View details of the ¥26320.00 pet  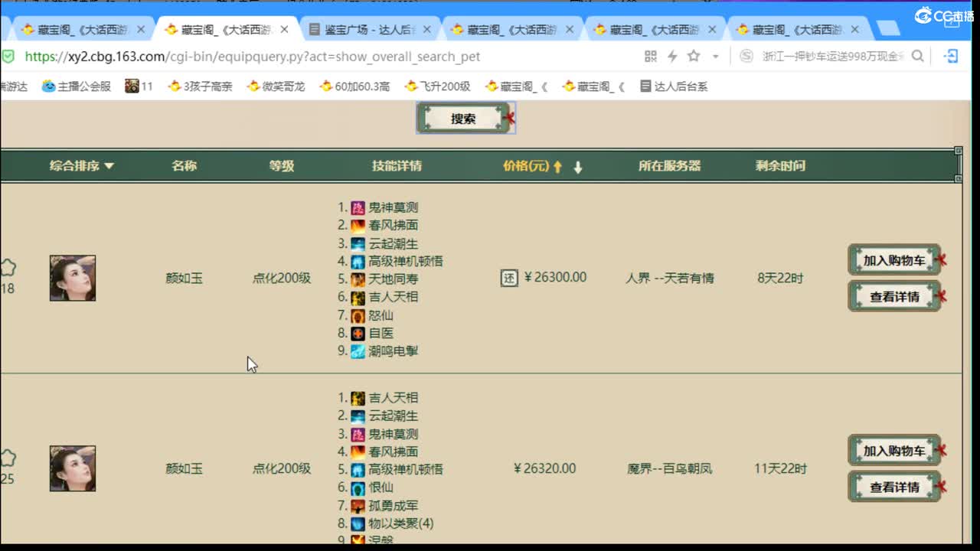click(894, 487)
